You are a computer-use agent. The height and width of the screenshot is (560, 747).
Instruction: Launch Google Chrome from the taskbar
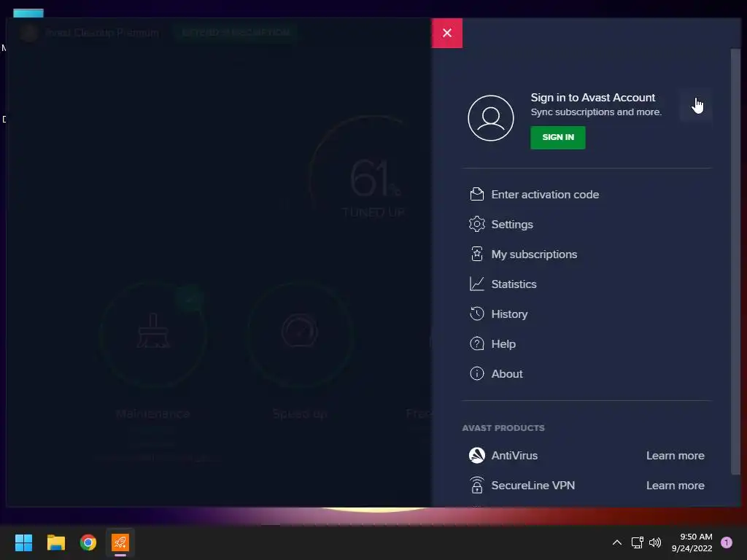click(88, 542)
